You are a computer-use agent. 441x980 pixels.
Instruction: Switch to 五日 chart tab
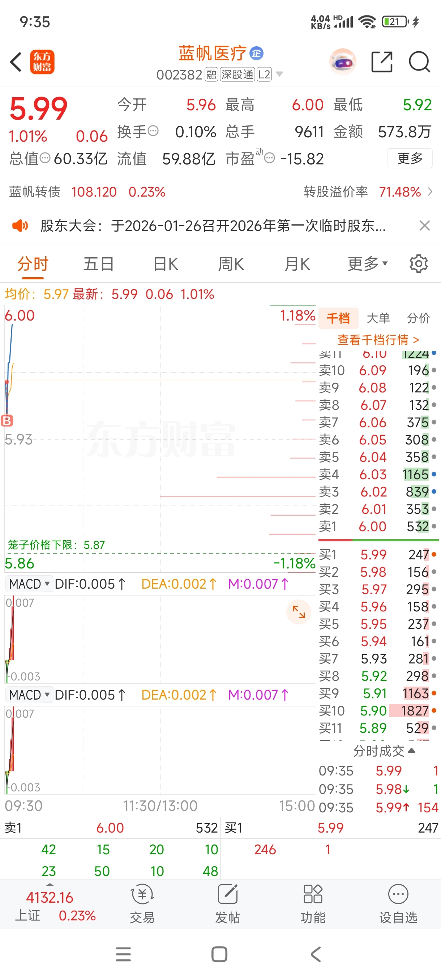pyautogui.click(x=99, y=264)
